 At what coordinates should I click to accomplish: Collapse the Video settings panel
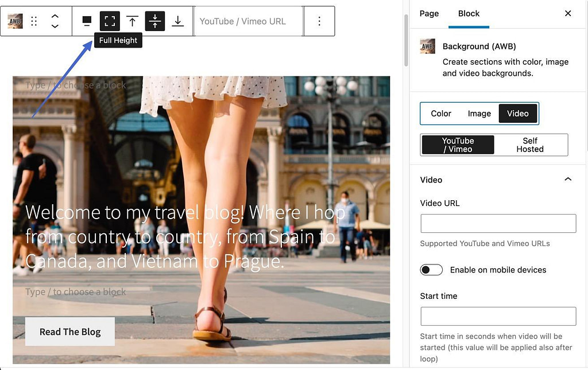click(x=568, y=179)
